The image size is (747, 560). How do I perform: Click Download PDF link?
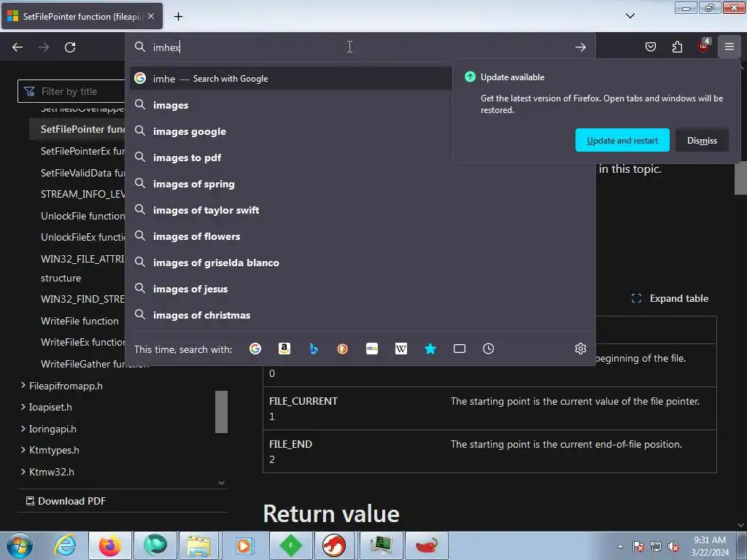coord(66,501)
